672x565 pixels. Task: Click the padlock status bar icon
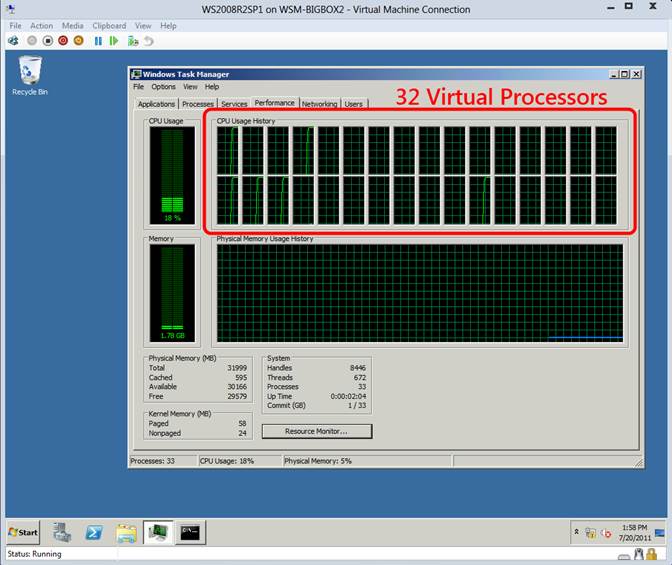click(652, 555)
